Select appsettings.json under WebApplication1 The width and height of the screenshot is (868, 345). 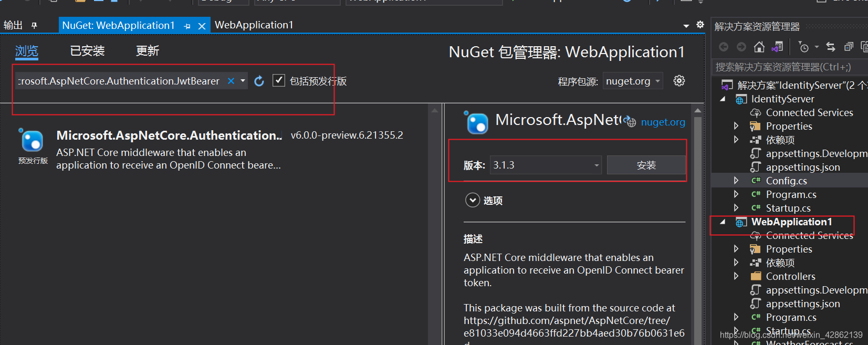[x=803, y=304]
